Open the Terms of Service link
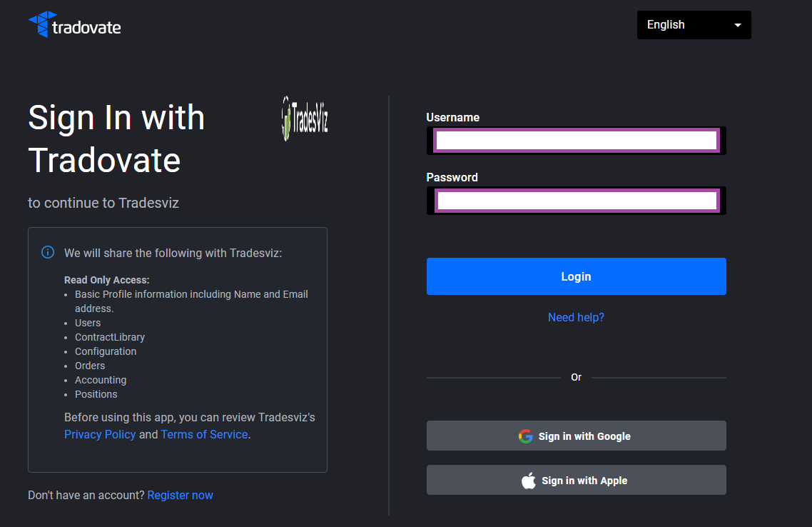Screen dimensions: 812x527 pos(204,434)
